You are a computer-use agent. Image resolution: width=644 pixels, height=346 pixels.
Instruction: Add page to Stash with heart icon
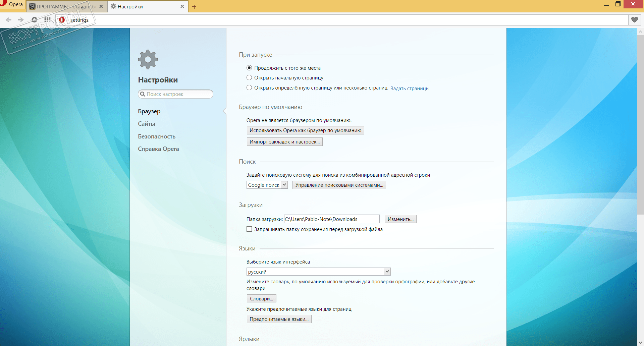tap(634, 20)
